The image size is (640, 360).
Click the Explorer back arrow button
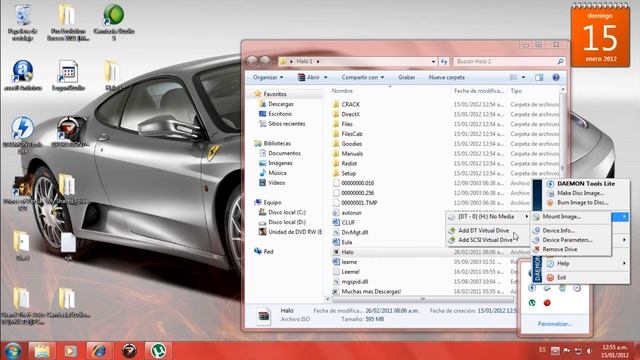point(252,61)
